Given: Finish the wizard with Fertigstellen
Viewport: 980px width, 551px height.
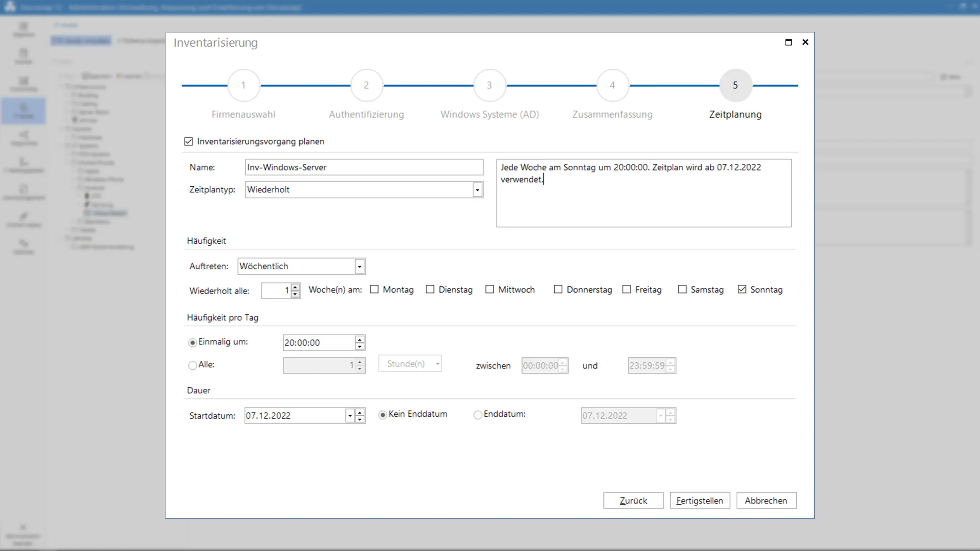Looking at the screenshot, I should [700, 500].
